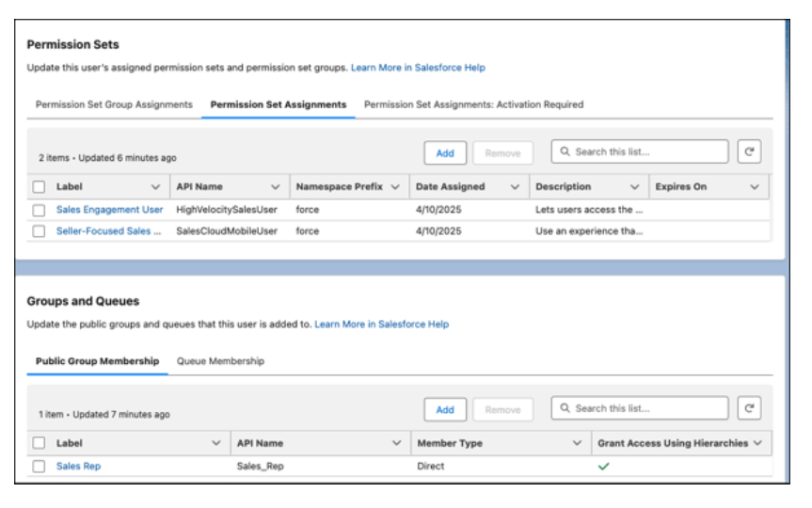
Task: Open Salesforce Help link under Permission Sets
Action: click(418, 68)
